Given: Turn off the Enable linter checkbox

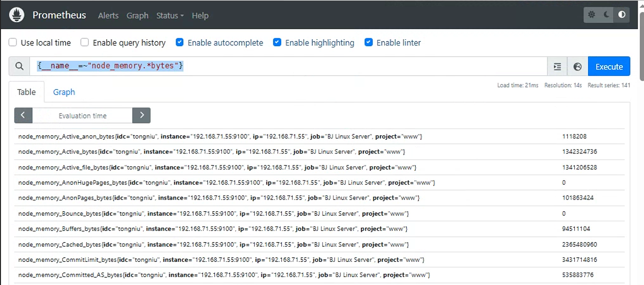Looking at the screenshot, I should coord(369,43).
